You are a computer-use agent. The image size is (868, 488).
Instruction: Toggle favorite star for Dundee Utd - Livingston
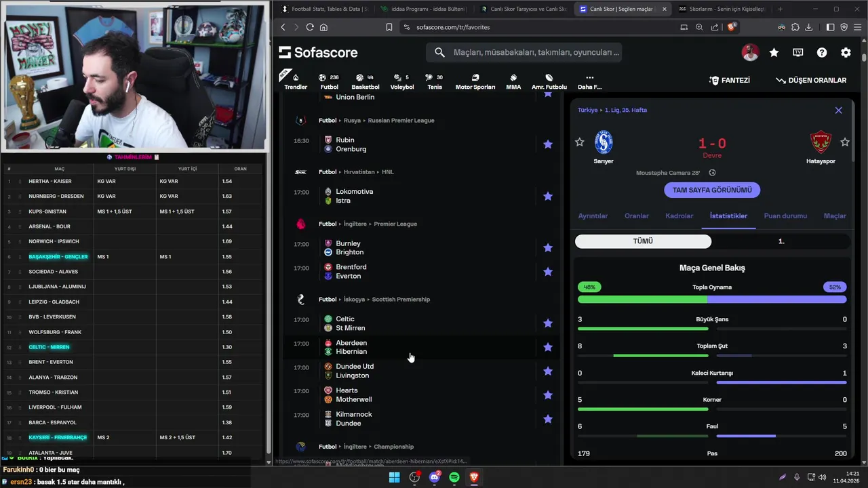pyautogui.click(x=548, y=371)
